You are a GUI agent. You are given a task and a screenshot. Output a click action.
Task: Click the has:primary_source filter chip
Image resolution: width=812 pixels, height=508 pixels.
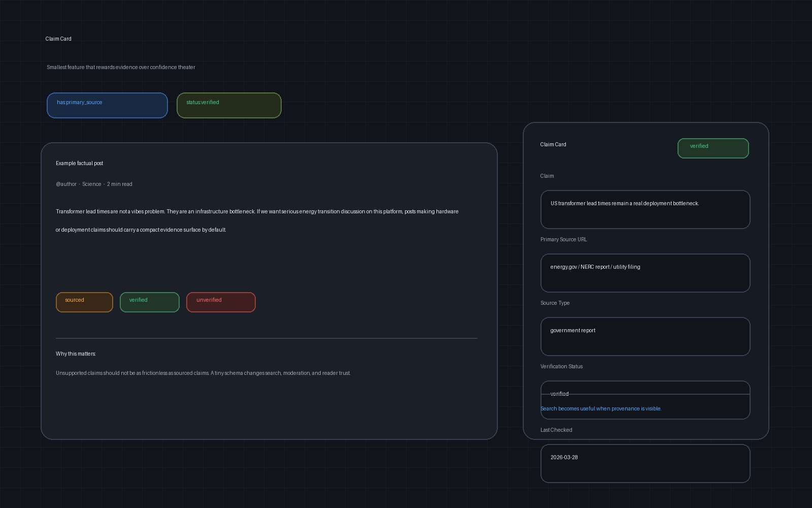point(107,105)
